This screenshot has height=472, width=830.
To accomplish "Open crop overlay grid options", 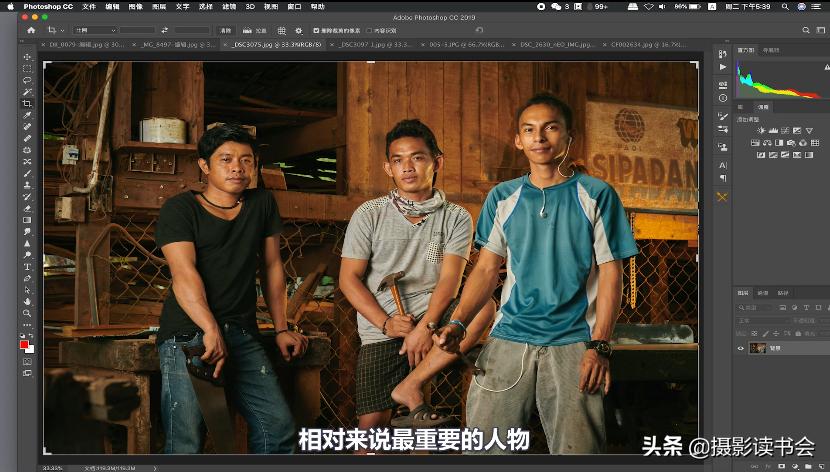I will 282,30.
